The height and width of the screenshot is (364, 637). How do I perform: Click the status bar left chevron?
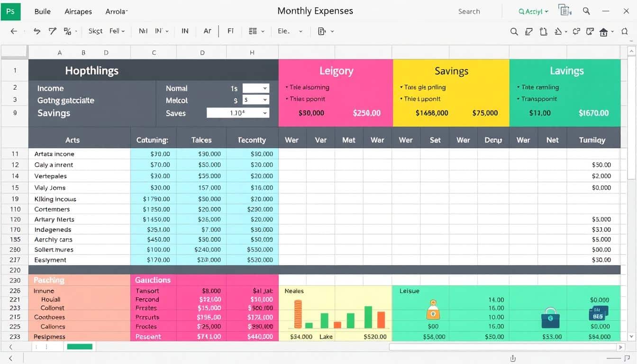[x=11, y=359]
